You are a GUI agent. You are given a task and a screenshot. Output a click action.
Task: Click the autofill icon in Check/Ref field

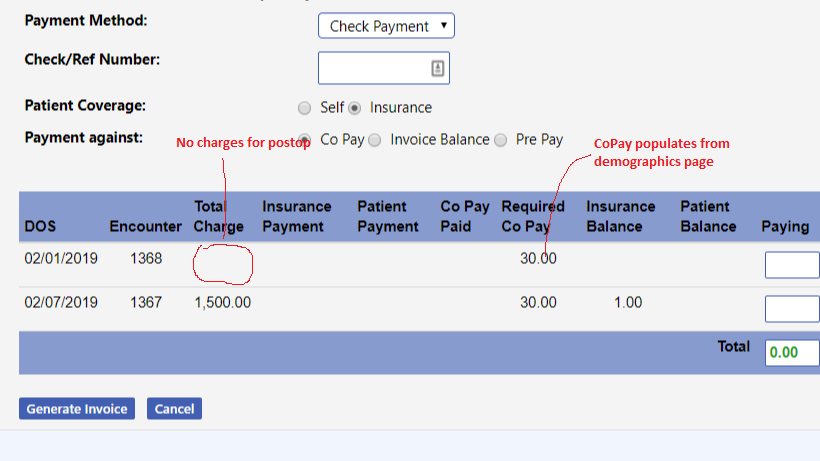tap(437, 68)
